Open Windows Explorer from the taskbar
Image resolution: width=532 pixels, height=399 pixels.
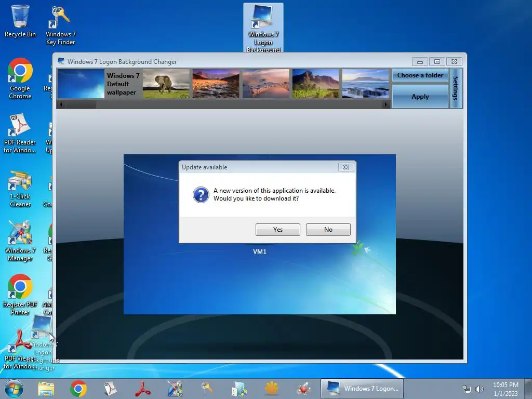pos(46,389)
